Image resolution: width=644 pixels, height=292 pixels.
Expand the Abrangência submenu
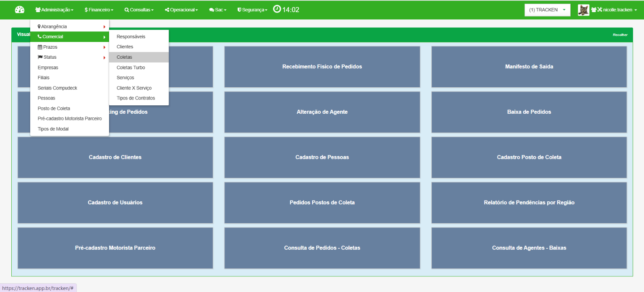click(x=70, y=26)
